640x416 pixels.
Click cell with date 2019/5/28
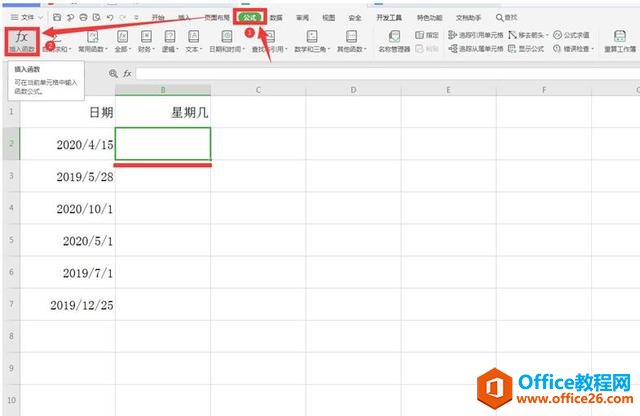[x=68, y=176]
